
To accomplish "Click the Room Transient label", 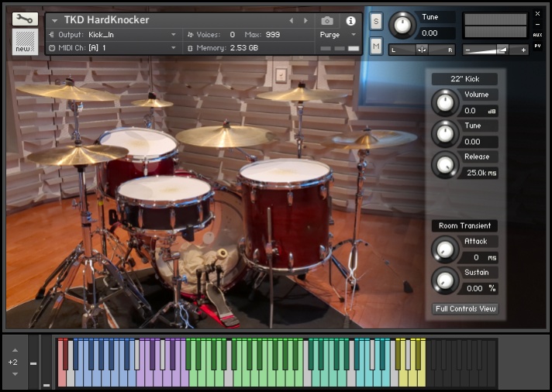I will tap(464, 225).
